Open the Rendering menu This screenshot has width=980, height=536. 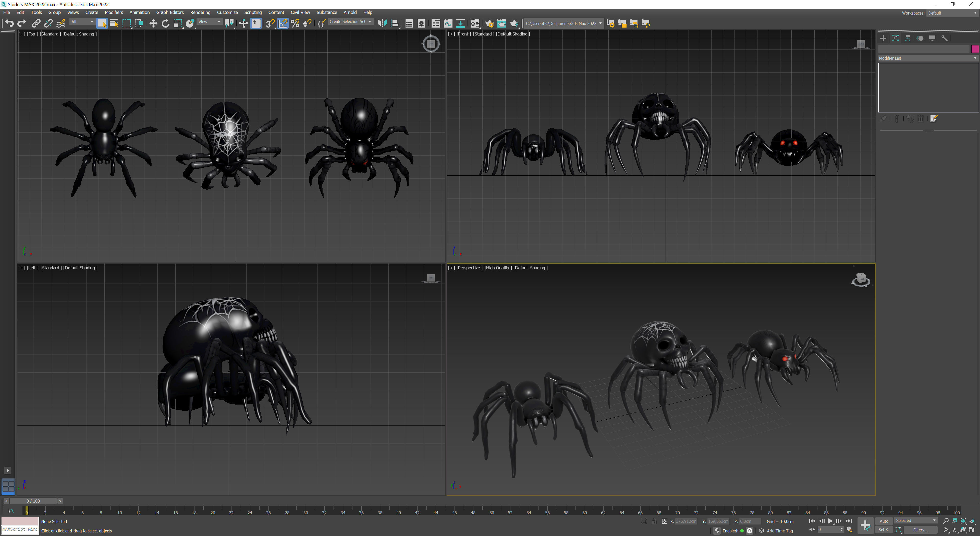200,13
